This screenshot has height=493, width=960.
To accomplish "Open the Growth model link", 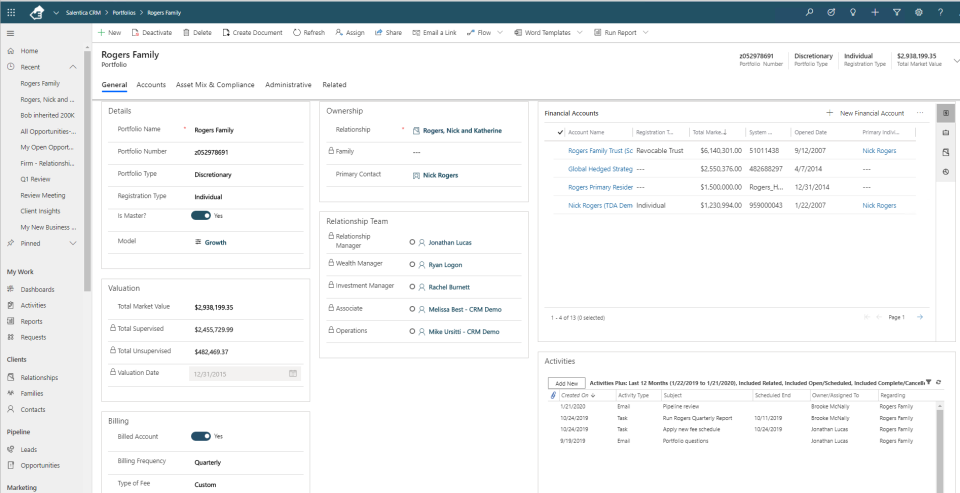I will [215, 243].
